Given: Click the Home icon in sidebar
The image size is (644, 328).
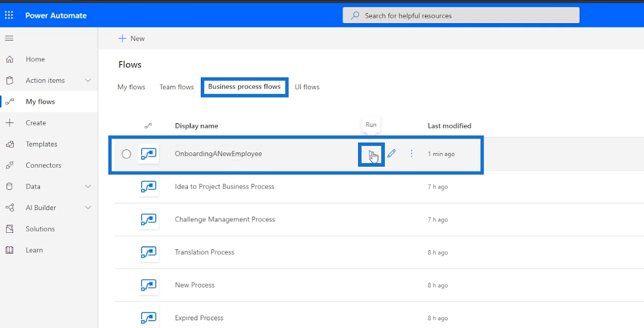Looking at the screenshot, I should point(10,59).
